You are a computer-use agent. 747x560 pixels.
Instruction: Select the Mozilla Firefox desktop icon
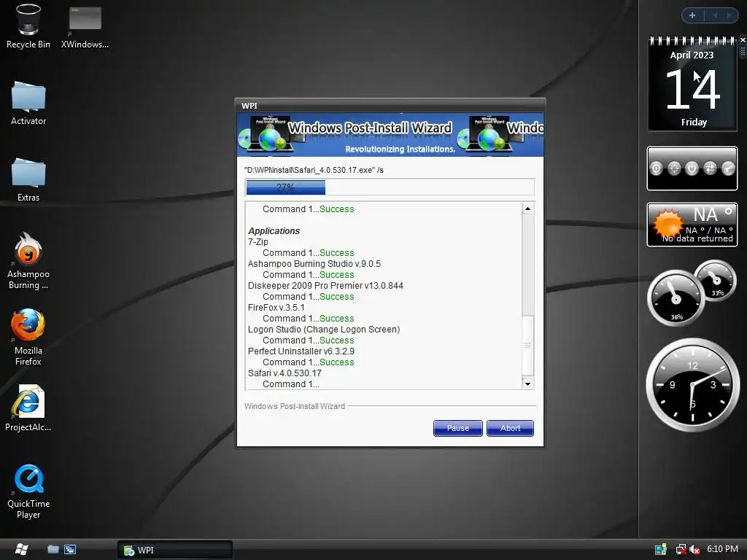tap(28, 337)
